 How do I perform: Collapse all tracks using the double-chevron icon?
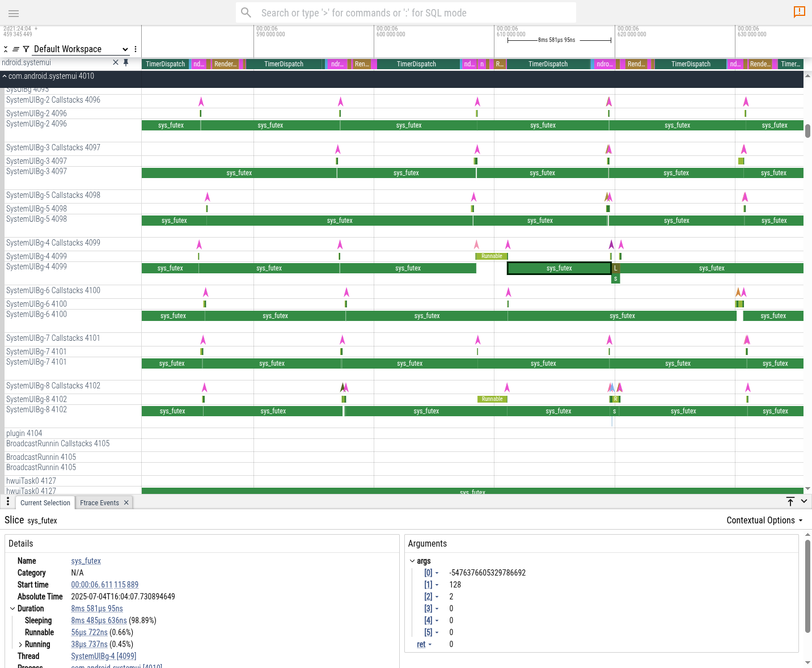point(5,49)
